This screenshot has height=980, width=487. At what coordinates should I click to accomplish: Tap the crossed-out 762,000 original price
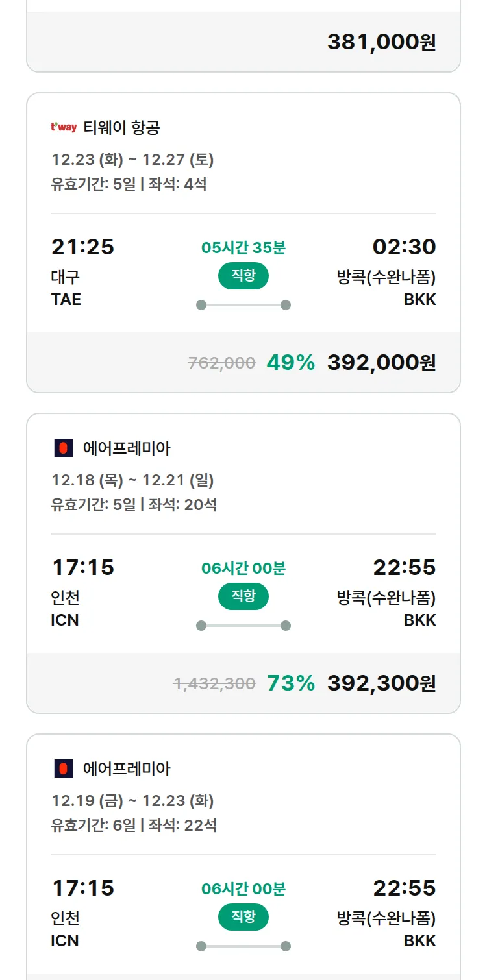(221, 363)
